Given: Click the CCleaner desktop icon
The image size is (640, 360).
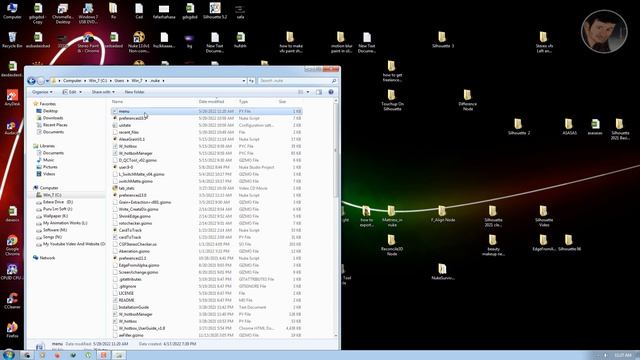Looking at the screenshot, I should (12, 301).
